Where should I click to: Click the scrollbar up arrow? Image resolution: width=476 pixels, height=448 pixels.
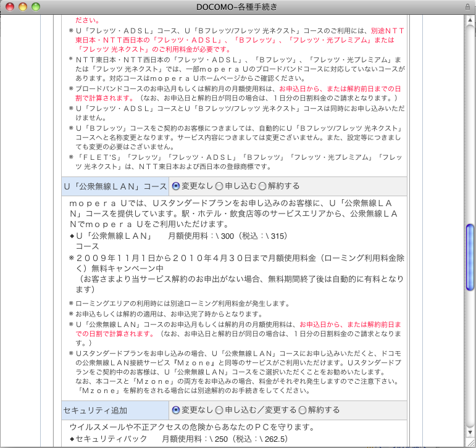pyautogui.click(x=470, y=20)
